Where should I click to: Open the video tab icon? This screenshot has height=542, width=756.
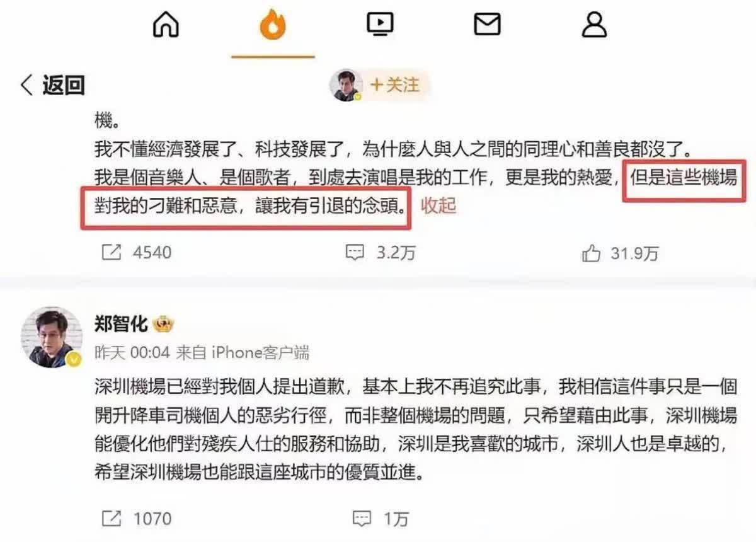(x=380, y=25)
